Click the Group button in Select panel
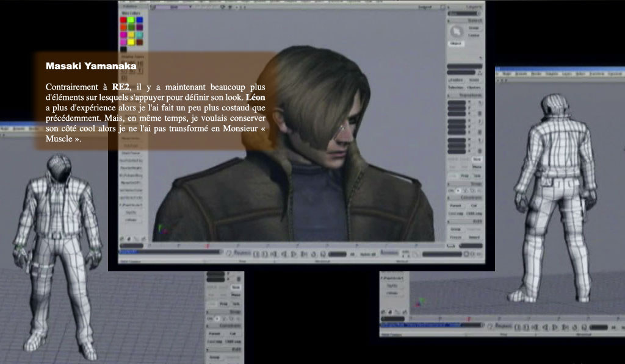Screen dimensions: 625x364 pyautogui.click(x=474, y=27)
